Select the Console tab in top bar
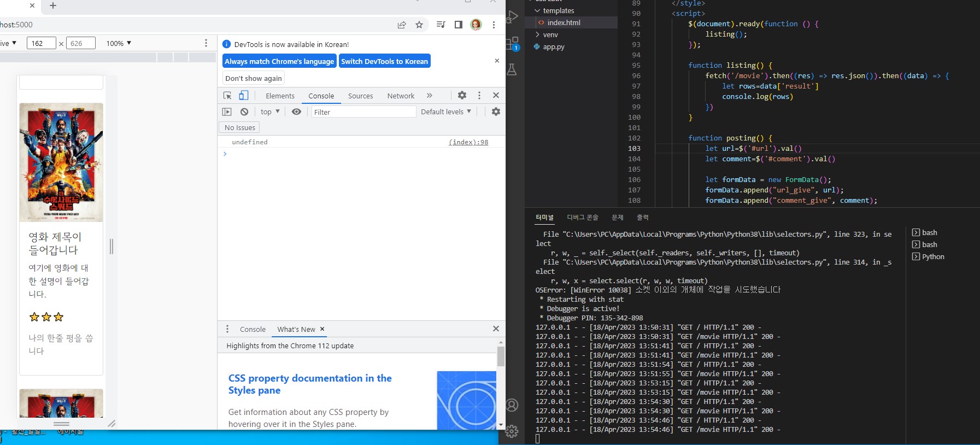This screenshot has height=445, width=980. 321,96
